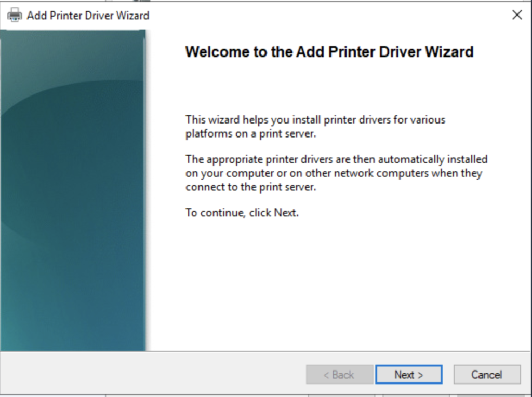The height and width of the screenshot is (397, 532).
Task: Click the printer icon in the title bar
Action: [x=15, y=15]
